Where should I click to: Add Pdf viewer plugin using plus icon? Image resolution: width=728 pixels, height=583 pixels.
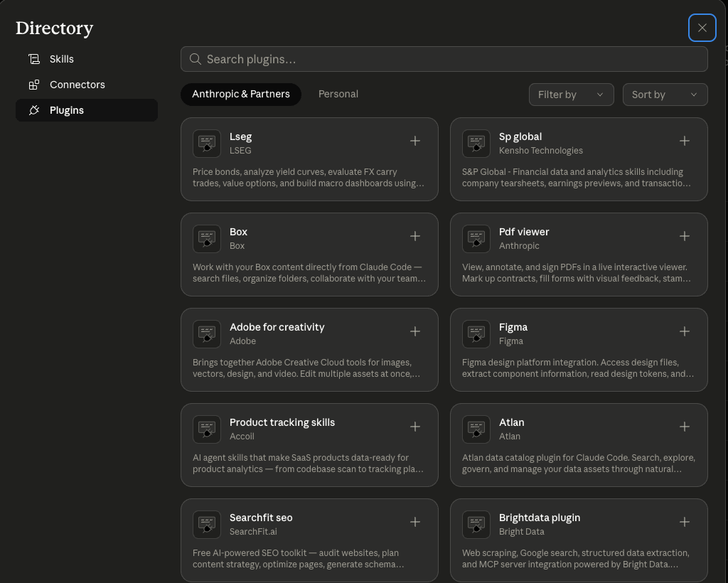point(685,236)
